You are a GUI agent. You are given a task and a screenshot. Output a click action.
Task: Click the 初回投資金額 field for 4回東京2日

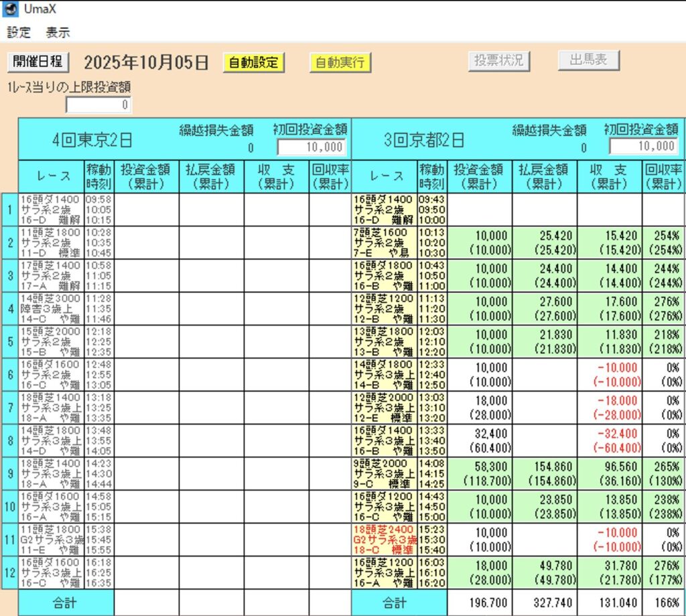coord(311,147)
